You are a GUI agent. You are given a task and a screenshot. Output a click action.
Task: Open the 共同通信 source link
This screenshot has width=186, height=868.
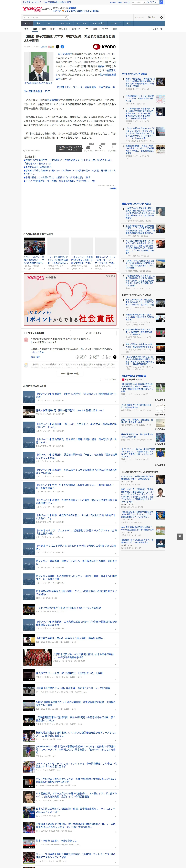[113, 189]
